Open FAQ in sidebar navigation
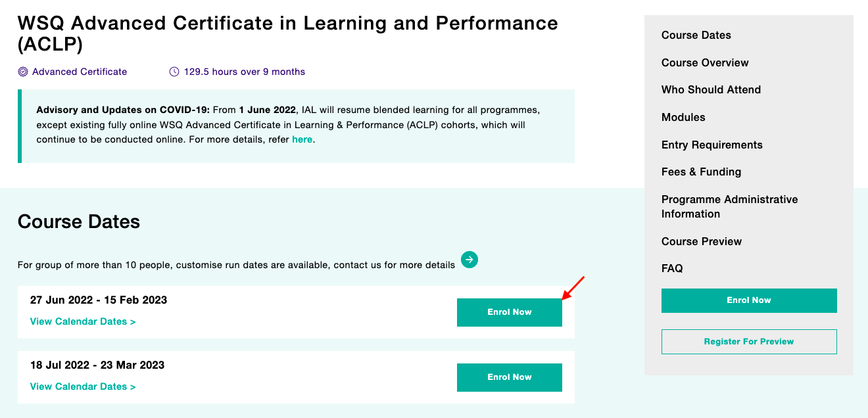The height and width of the screenshot is (418, 868). pos(672,269)
